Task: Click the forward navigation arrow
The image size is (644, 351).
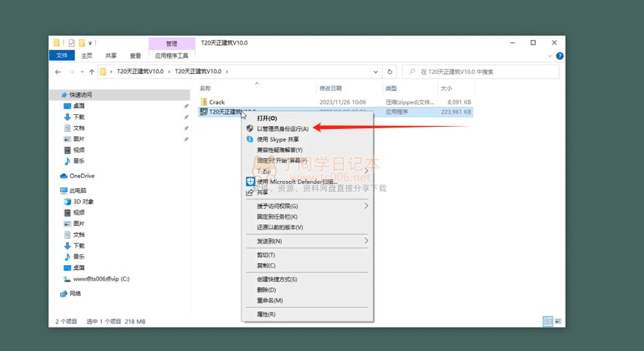Action: [x=72, y=72]
